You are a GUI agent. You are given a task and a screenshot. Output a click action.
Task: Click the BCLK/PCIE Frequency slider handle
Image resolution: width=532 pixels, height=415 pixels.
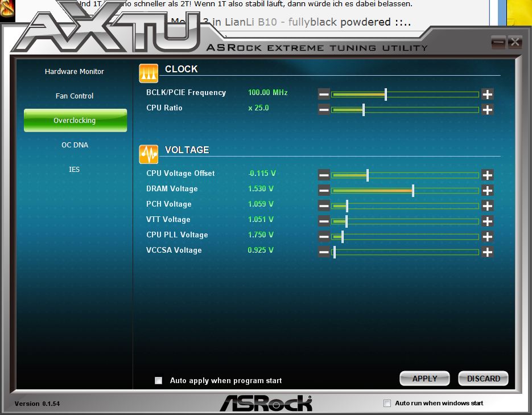(386, 94)
